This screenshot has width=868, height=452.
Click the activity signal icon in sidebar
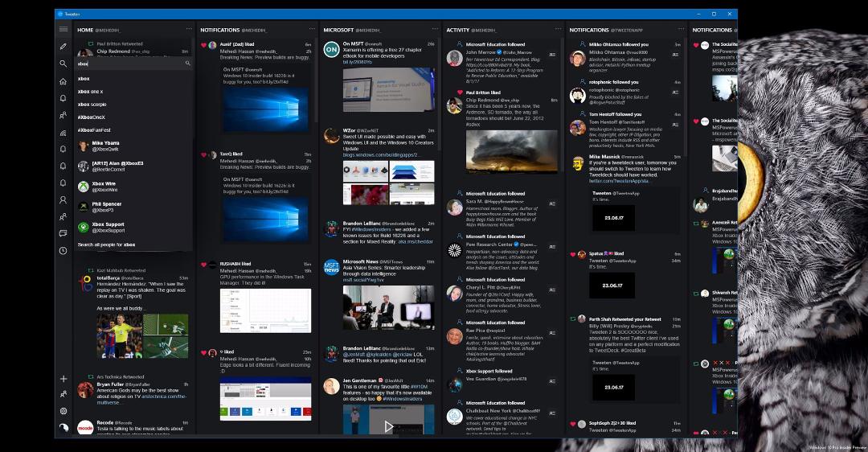[63, 133]
